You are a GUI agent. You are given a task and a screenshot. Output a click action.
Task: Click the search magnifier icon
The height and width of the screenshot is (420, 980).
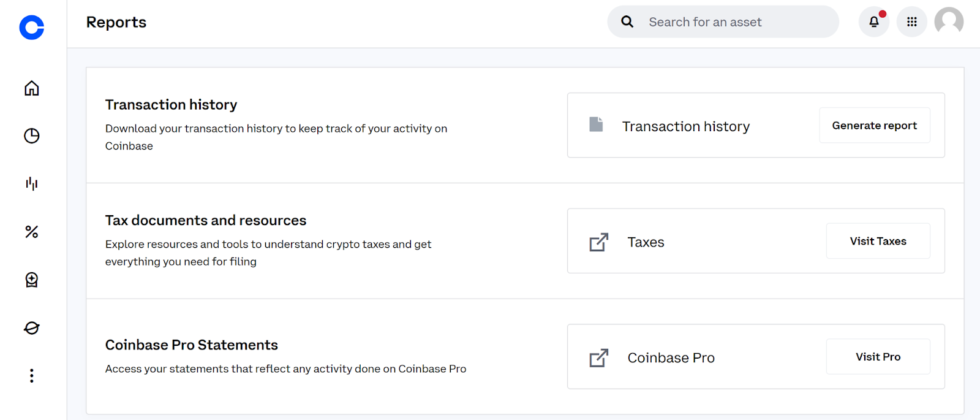coord(627,22)
